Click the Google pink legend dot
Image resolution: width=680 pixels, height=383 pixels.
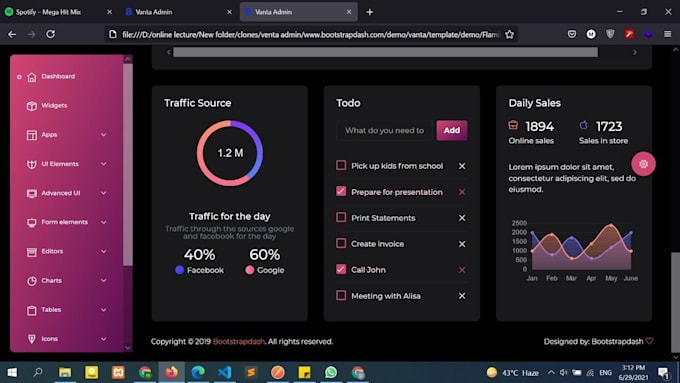click(x=249, y=270)
